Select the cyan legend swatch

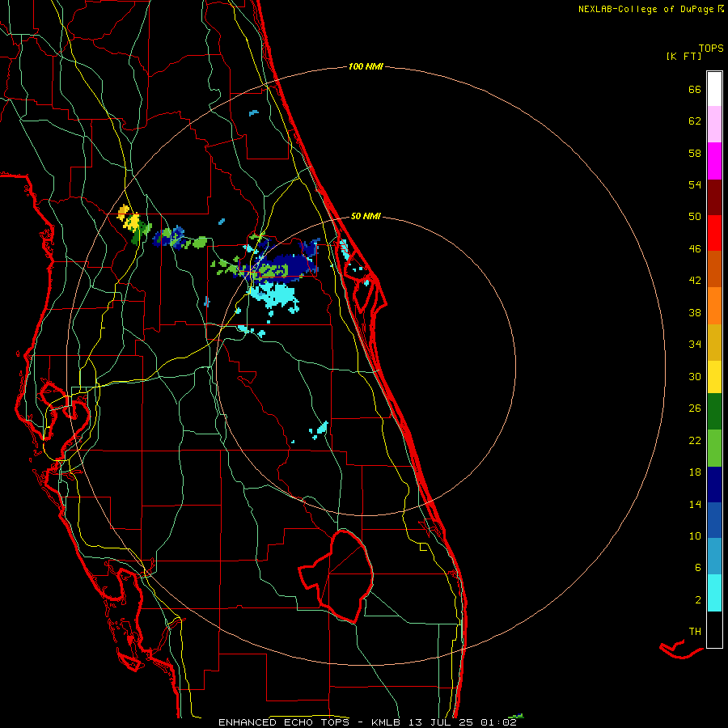pos(714,593)
